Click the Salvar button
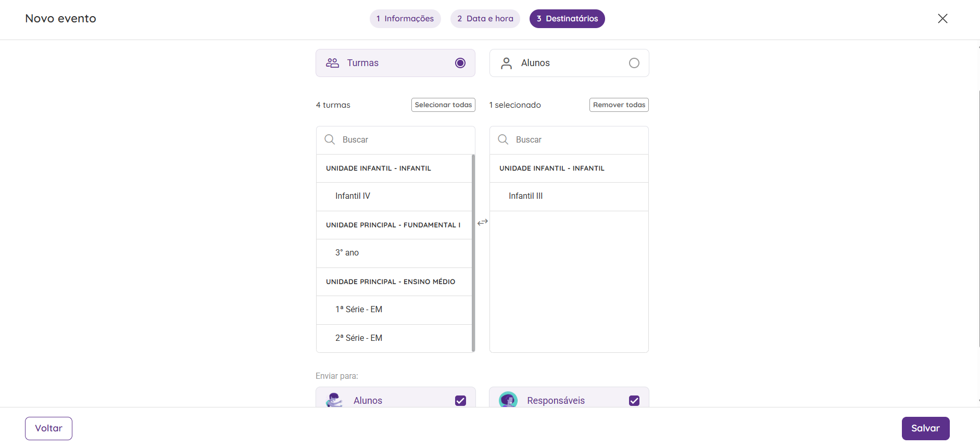Image resolution: width=980 pixels, height=447 pixels. click(x=925, y=428)
